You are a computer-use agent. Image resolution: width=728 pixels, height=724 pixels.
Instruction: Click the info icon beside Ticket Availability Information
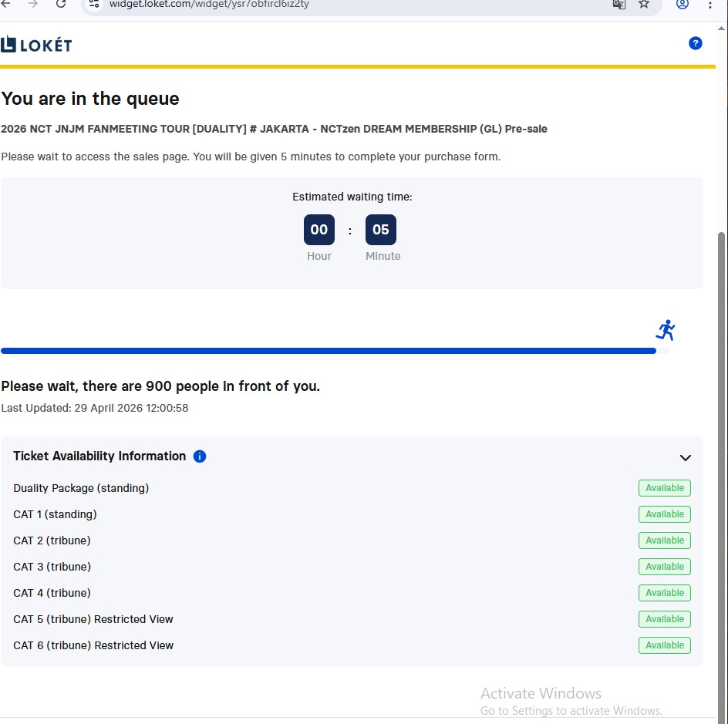point(200,456)
